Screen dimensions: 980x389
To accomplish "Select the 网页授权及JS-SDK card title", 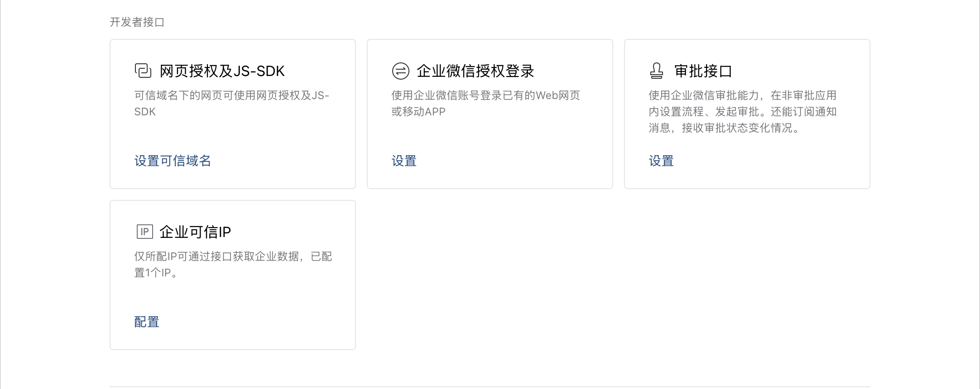I will coord(222,71).
